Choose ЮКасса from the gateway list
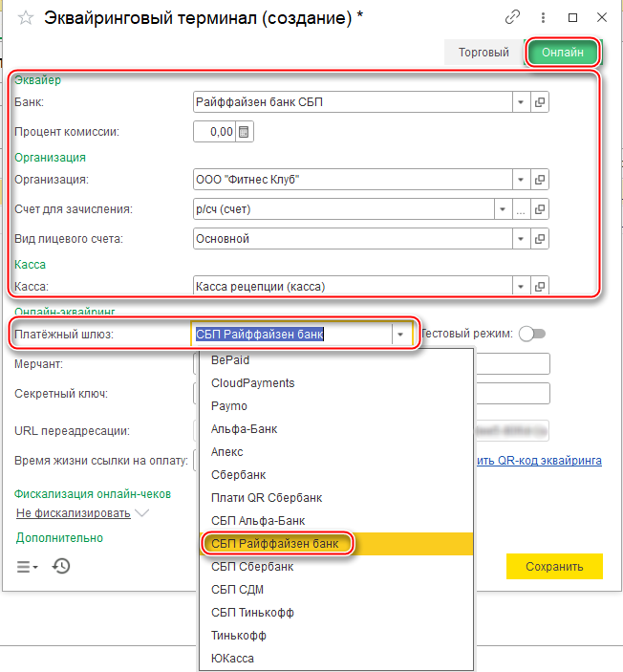Viewport: 623px width, 672px height. (336, 659)
